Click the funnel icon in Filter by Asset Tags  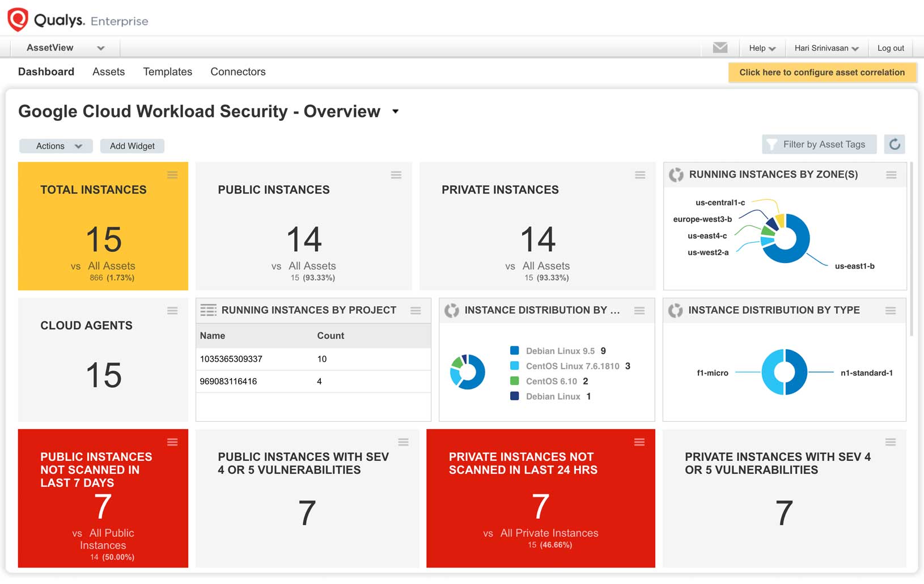(x=772, y=144)
